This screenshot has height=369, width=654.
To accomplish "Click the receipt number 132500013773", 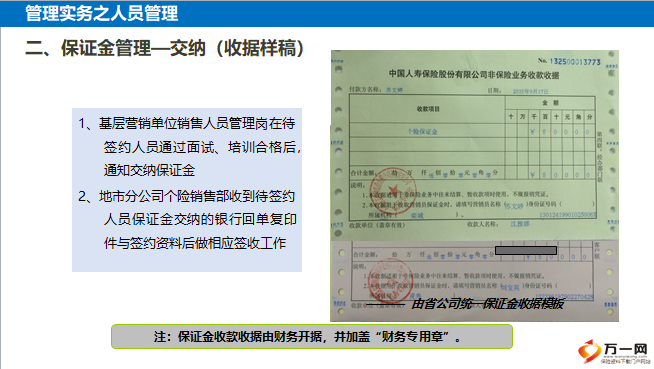I will click(x=575, y=62).
